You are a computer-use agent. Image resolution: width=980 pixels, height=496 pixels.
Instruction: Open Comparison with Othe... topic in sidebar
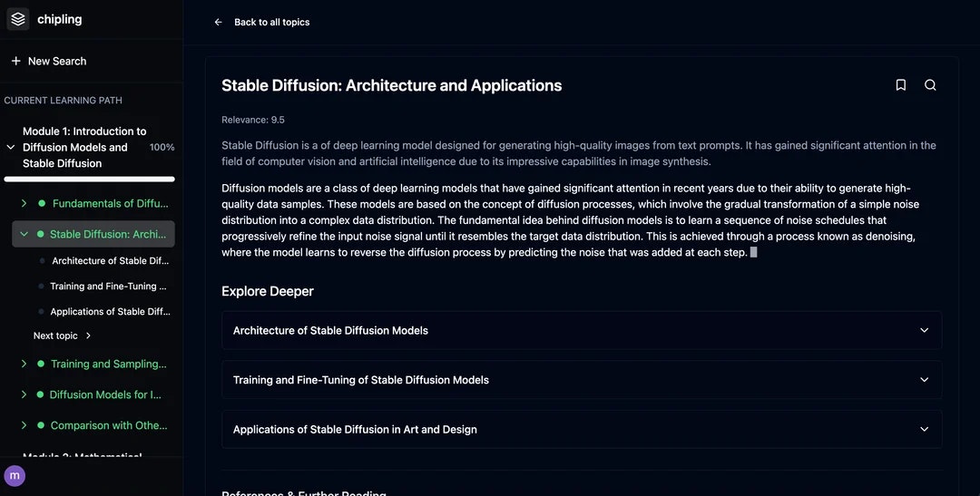(x=109, y=425)
